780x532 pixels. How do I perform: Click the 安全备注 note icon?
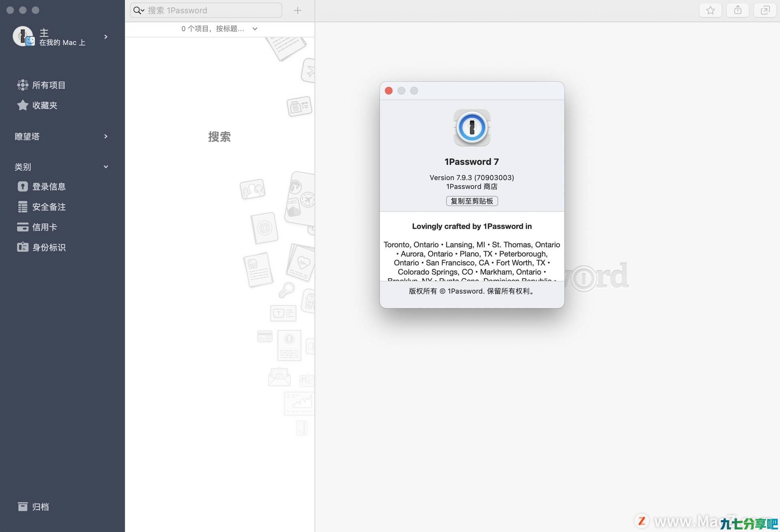coord(23,207)
